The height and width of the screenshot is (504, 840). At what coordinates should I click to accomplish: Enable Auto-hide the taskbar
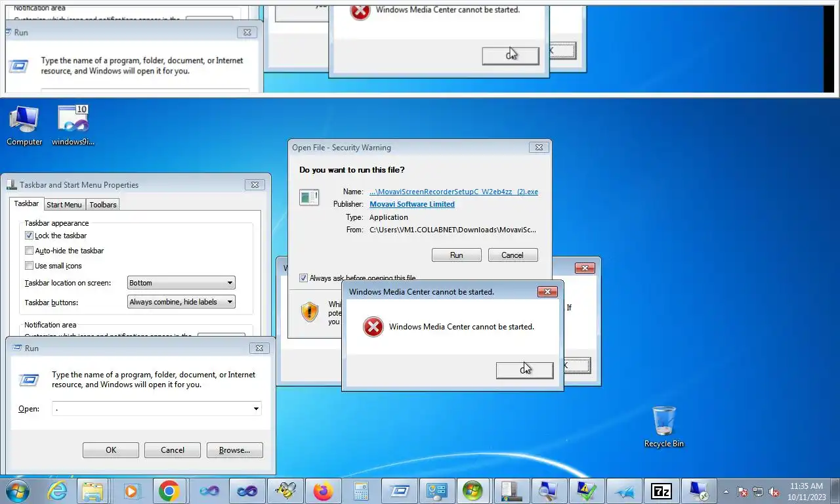[29, 251]
